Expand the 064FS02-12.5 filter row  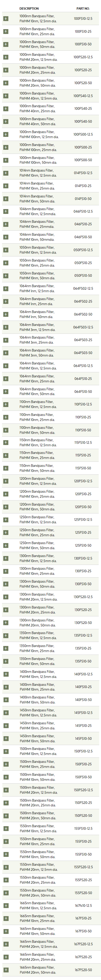5,289
